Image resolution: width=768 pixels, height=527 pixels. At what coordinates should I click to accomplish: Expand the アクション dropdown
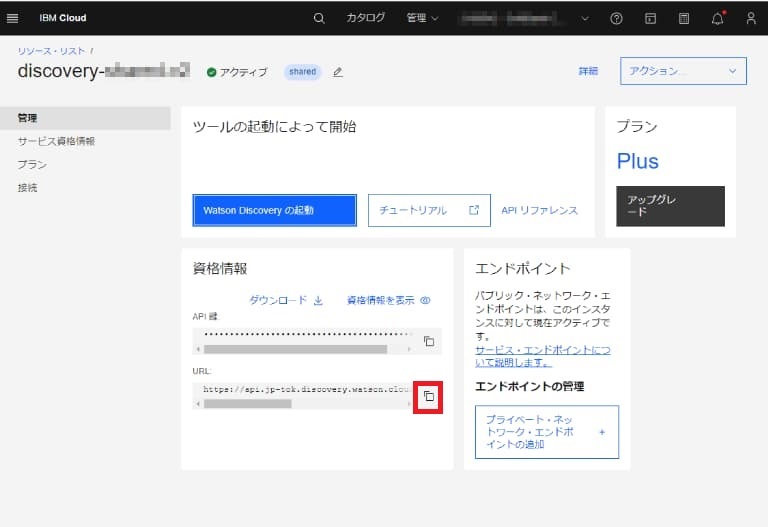point(683,71)
